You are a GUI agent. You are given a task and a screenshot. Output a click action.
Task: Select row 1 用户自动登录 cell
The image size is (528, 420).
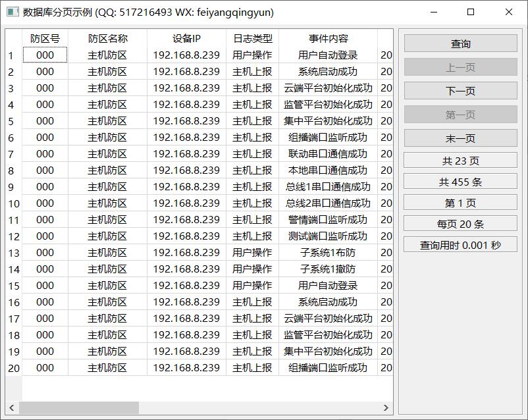(328, 55)
